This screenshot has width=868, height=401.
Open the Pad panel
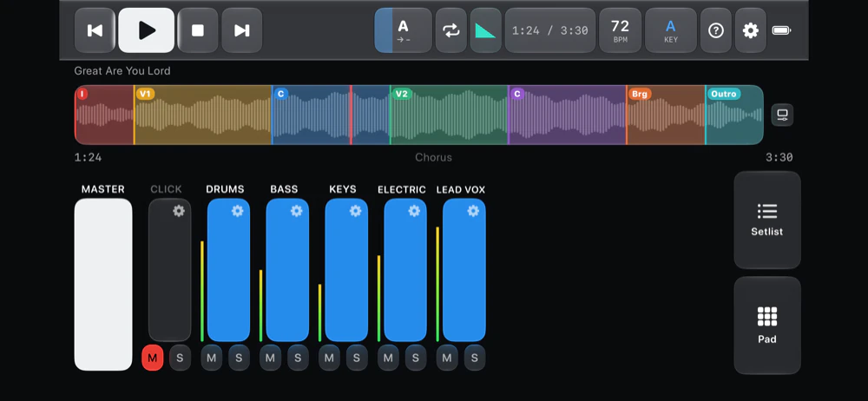click(x=767, y=325)
